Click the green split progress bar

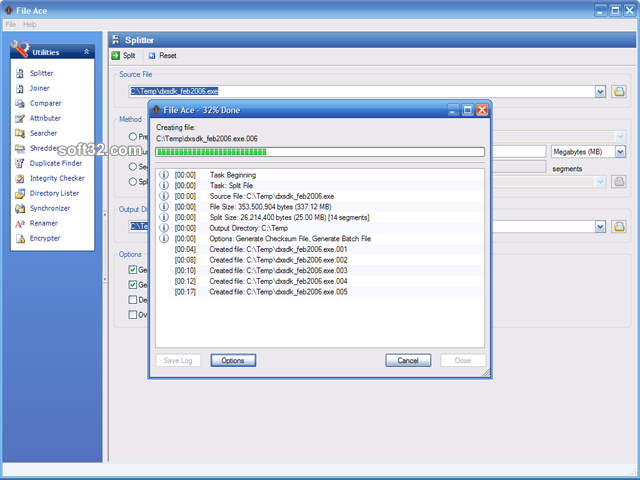pyautogui.click(x=320, y=152)
